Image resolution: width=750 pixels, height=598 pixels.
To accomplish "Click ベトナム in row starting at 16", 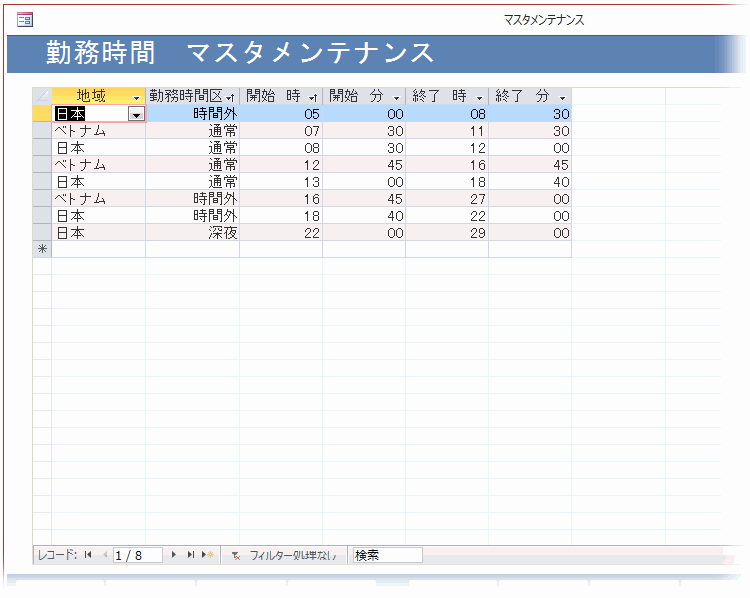I will [x=99, y=199].
